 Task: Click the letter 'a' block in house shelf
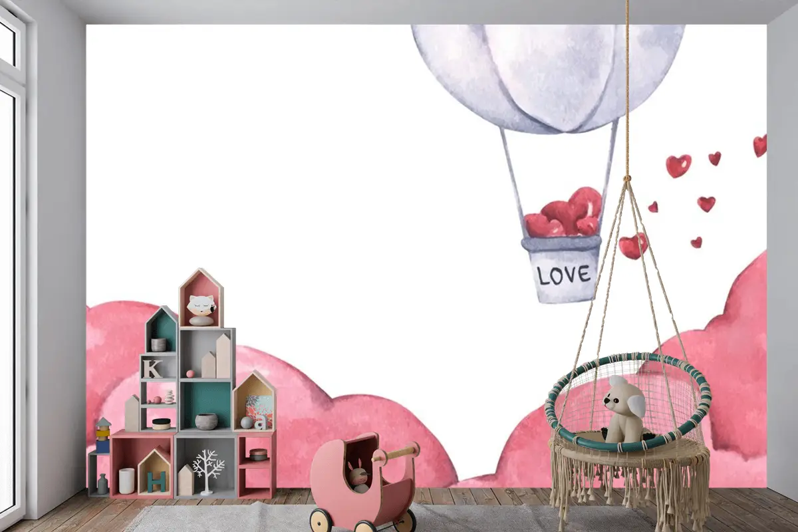[260, 422]
